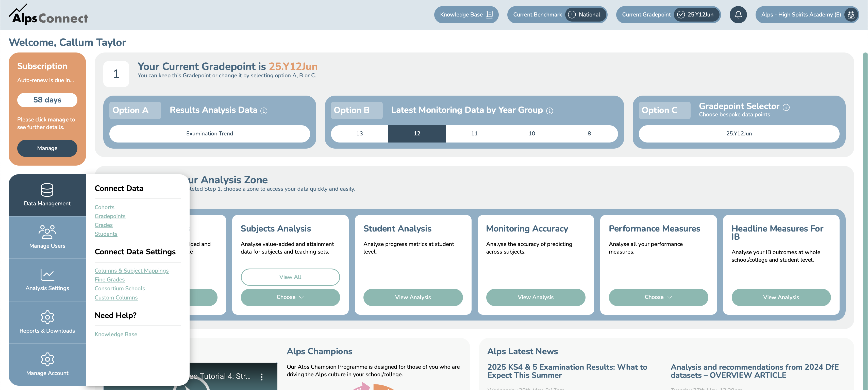The image size is (868, 390).
Task: Click the Manage Account gear icon
Action: click(x=47, y=359)
